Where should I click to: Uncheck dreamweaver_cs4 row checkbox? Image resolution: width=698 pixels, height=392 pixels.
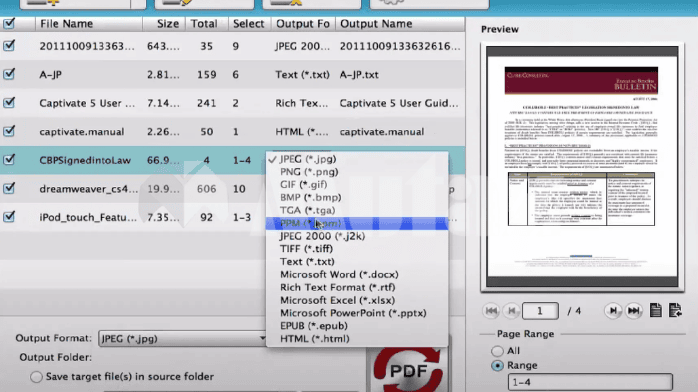[x=8, y=188]
